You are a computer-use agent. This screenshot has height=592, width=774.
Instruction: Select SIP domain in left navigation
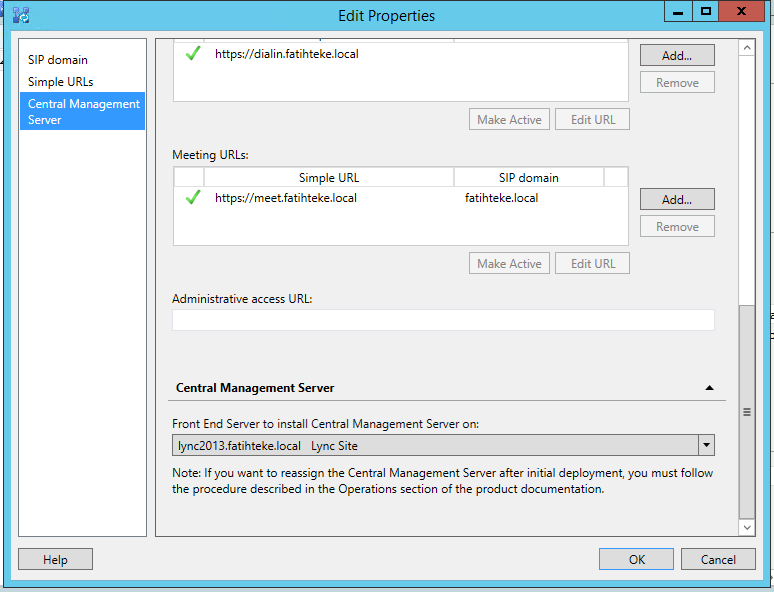[x=58, y=60]
